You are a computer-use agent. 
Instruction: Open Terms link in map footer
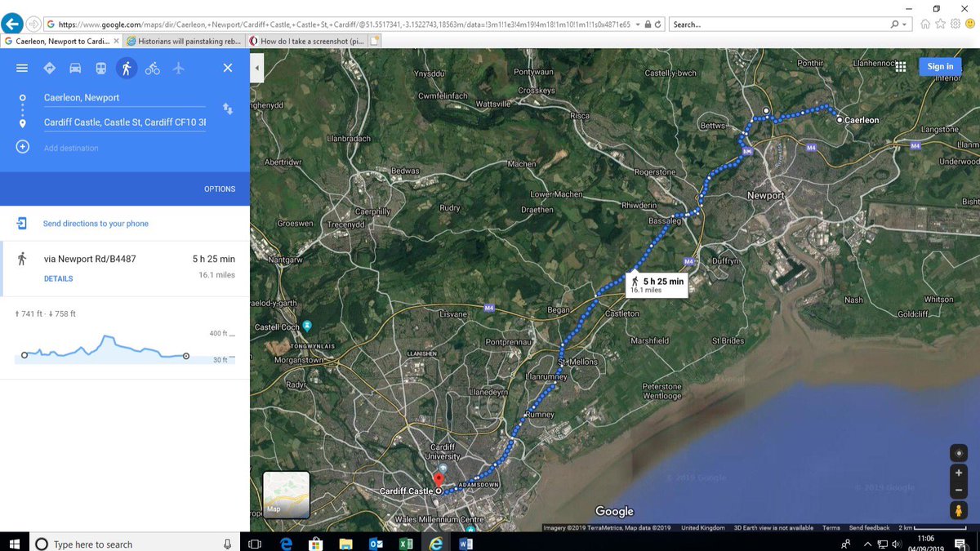(x=831, y=528)
